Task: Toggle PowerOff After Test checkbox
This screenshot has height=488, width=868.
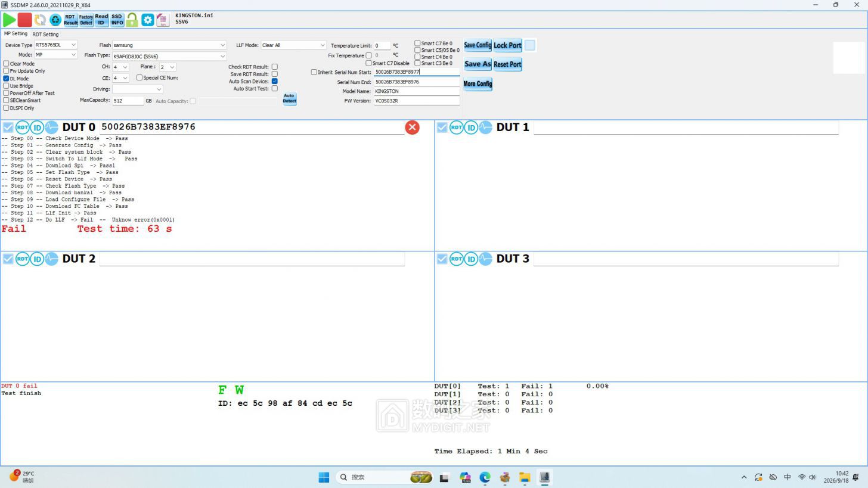Action: click(6, 93)
